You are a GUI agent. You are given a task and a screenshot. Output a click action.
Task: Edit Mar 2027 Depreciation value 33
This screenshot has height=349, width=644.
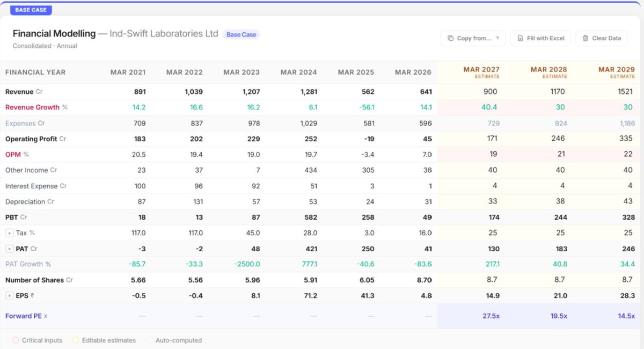point(494,201)
